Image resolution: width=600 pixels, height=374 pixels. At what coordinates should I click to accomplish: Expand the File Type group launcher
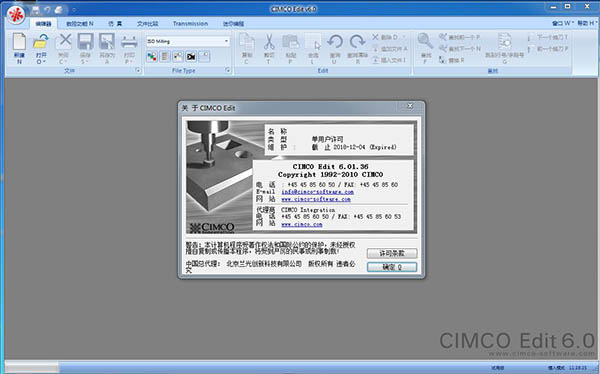[x=228, y=70]
